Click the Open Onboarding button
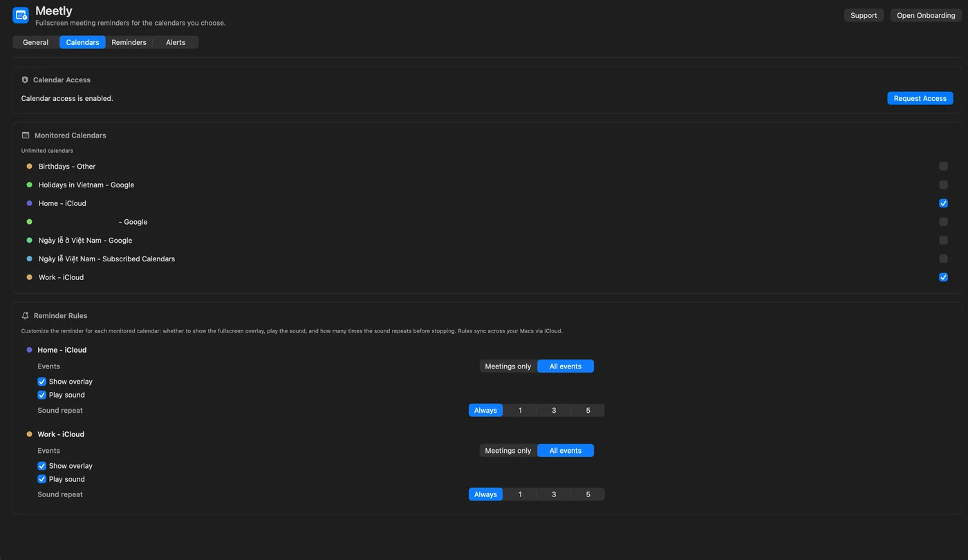The width and height of the screenshot is (968, 560). pyautogui.click(x=926, y=15)
